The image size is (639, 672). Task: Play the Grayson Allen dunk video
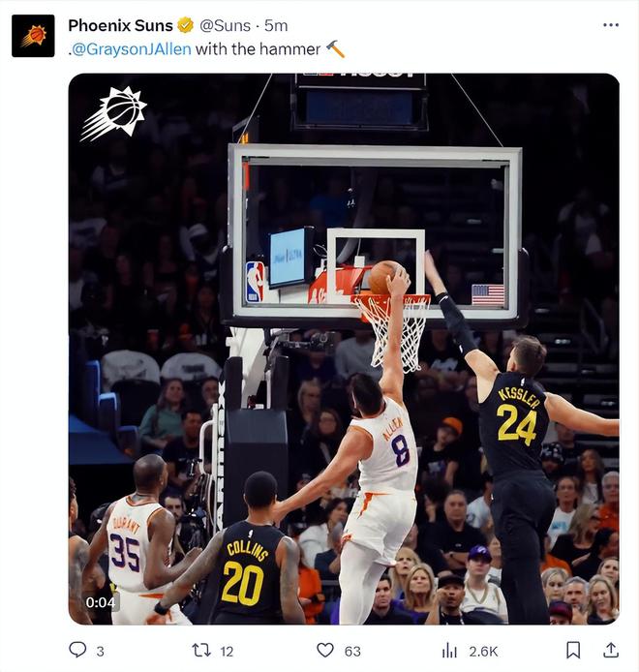343,349
